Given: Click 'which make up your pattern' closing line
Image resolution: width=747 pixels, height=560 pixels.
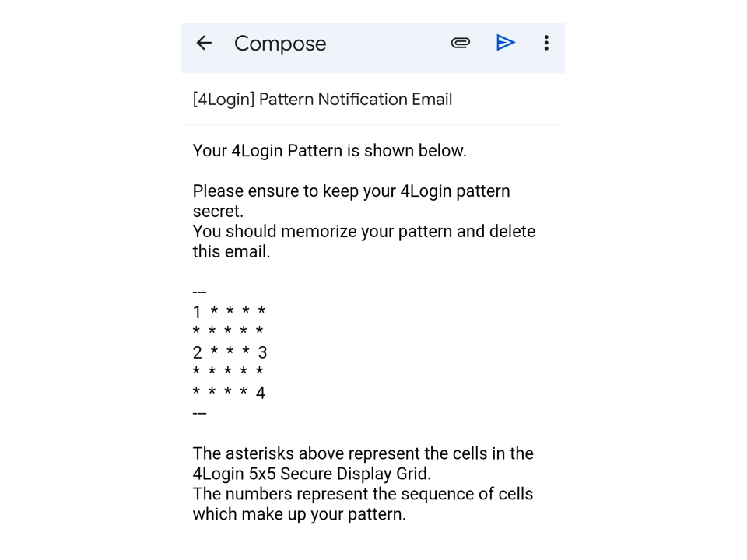Looking at the screenshot, I should click(x=299, y=514).
